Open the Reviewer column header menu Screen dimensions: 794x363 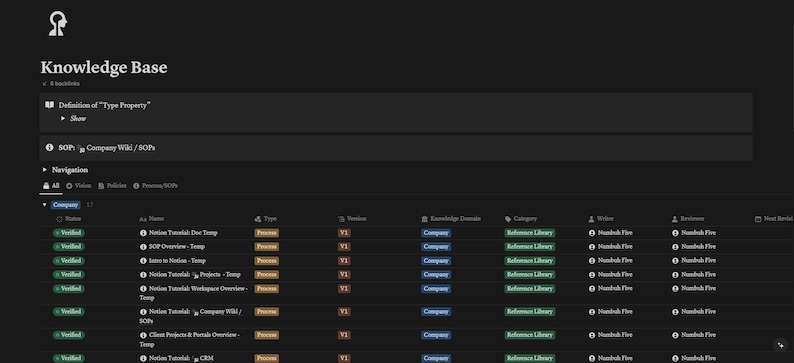(x=688, y=219)
